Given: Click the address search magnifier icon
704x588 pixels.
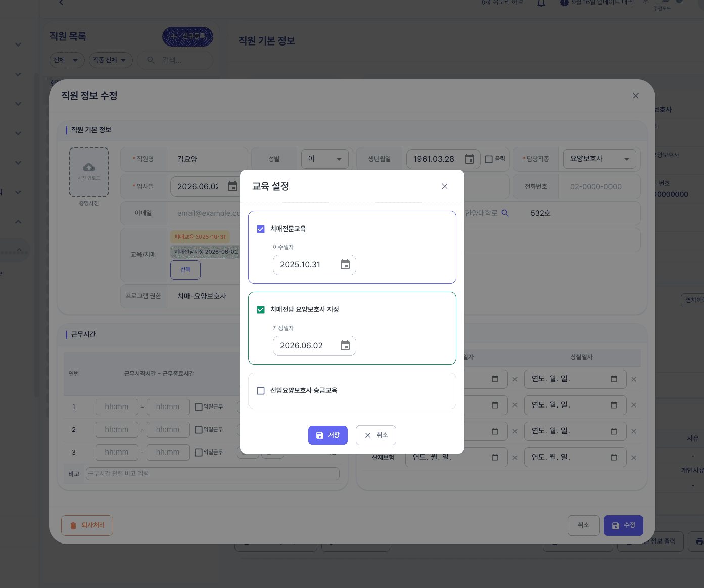Looking at the screenshot, I should point(505,213).
